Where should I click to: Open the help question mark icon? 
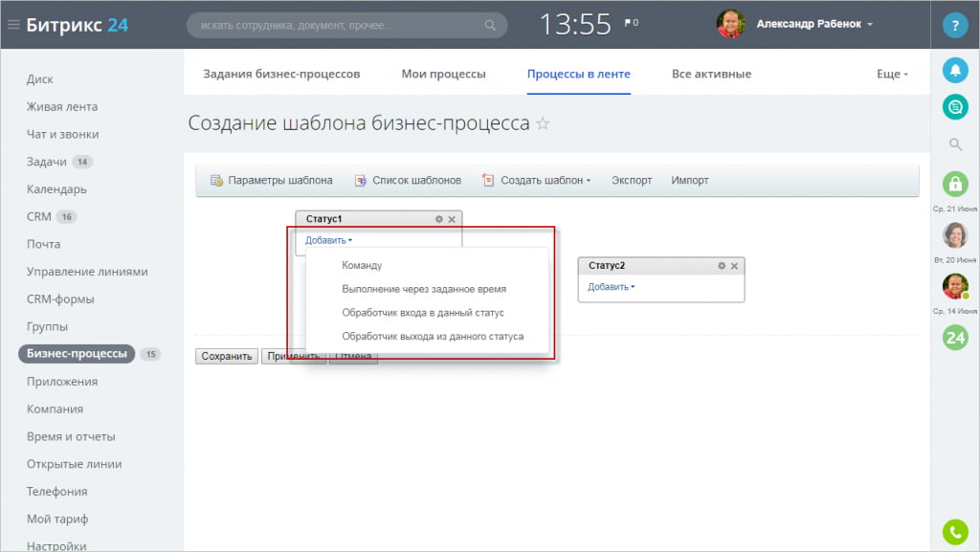pyautogui.click(x=955, y=26)
